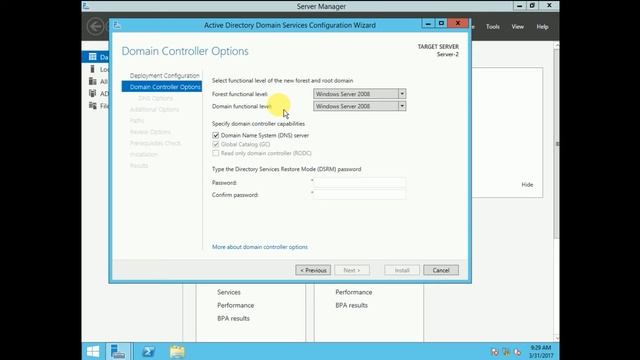Image resolution: width=640 pixels, height=360 pixels.
Task: Open the Tools menu in Server Manager
Action: (493, 27)
